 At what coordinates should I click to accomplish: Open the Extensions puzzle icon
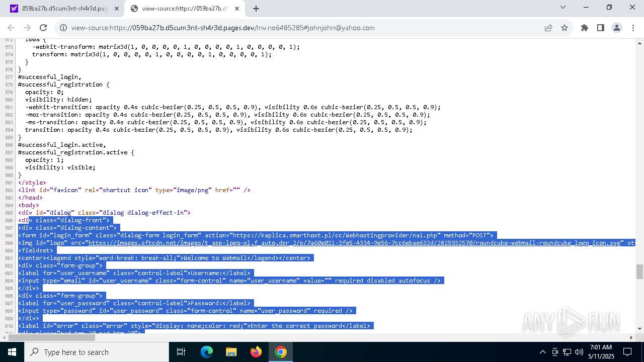[585, 28]
